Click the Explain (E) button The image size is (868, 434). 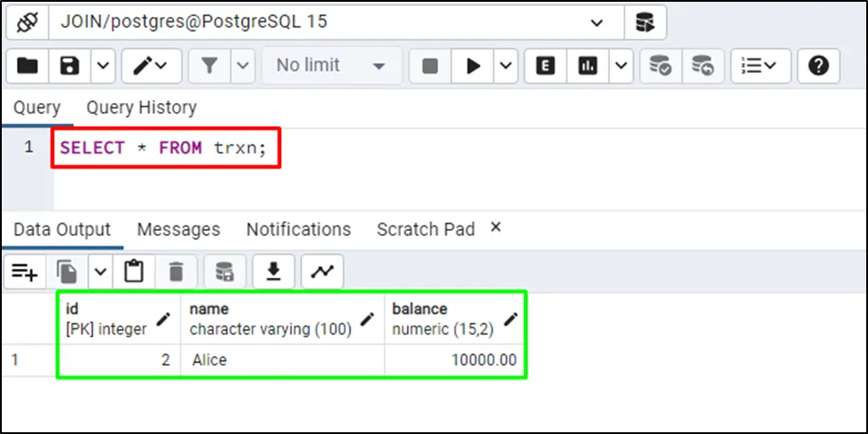[545, 66]
